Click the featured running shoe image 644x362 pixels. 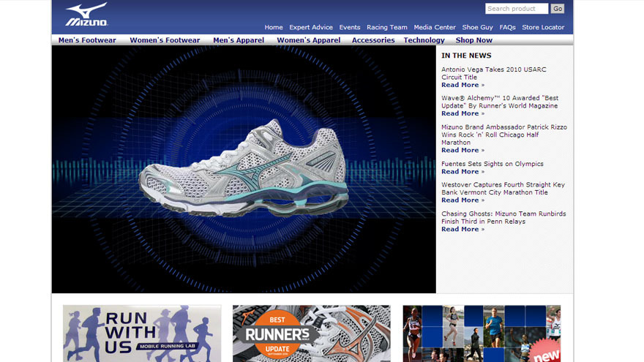pos(244,168)
